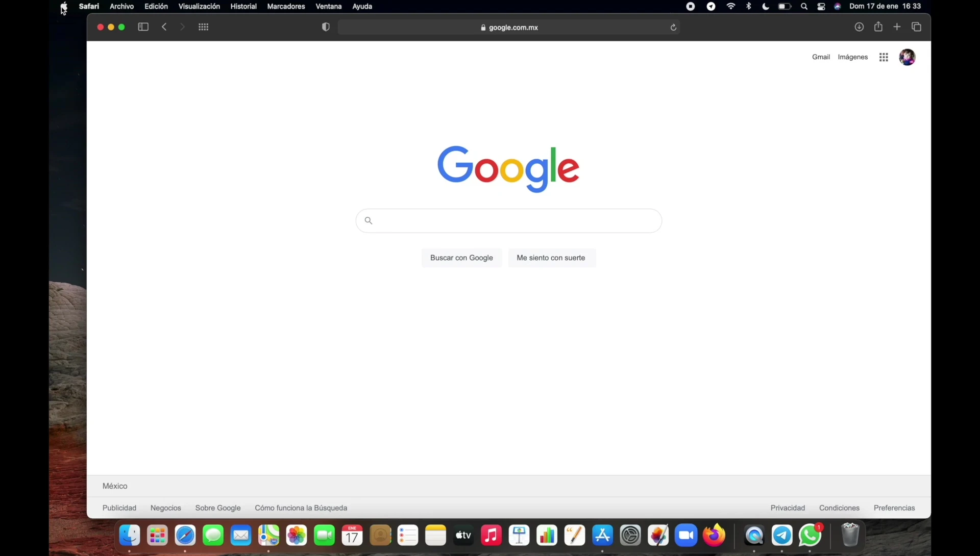Open Apple TV from the Dock
The width and height of the screenshot is (980, 556).
(x=463, y=536)
